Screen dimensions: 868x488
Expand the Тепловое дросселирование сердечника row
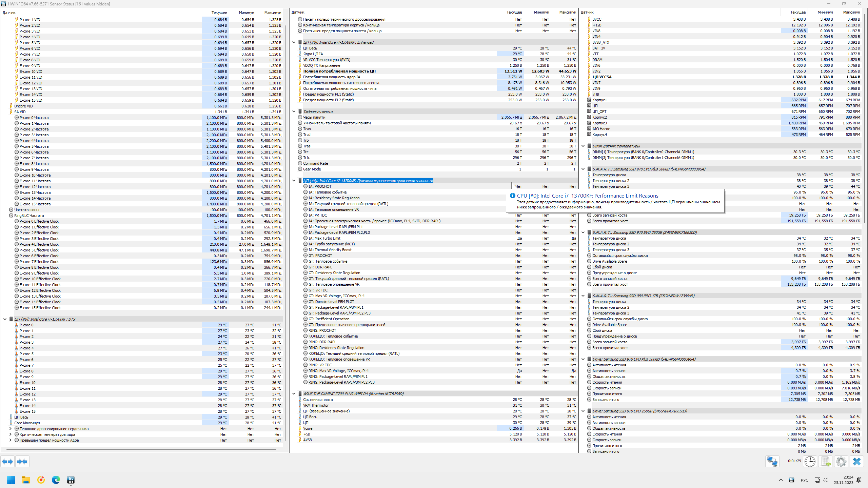point(11,429)
